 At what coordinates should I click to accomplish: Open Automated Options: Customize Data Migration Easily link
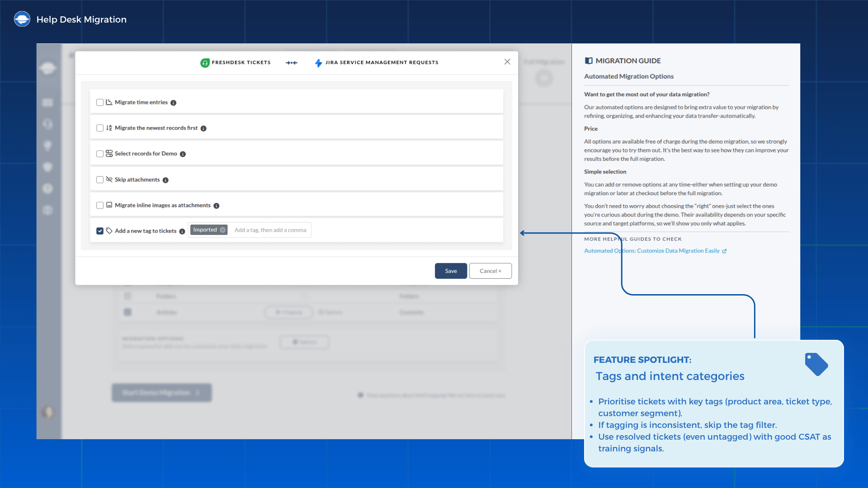[x=655, y=251]
